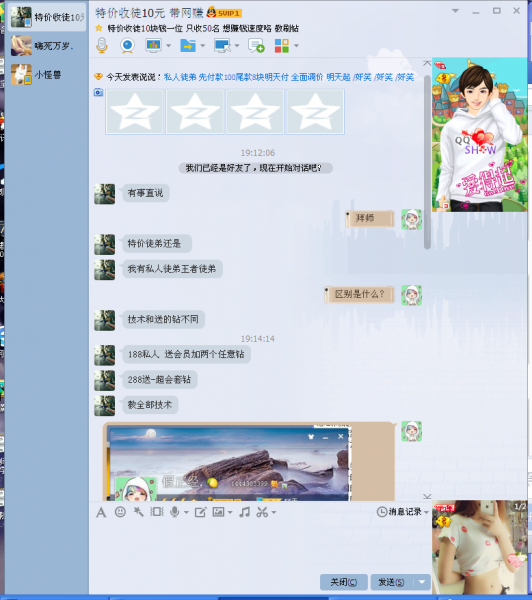This screenshot has height=600, width=532.
Task: Expand the send image dropdown arrow
Action: pyautogui.click(x=230, y=512)
